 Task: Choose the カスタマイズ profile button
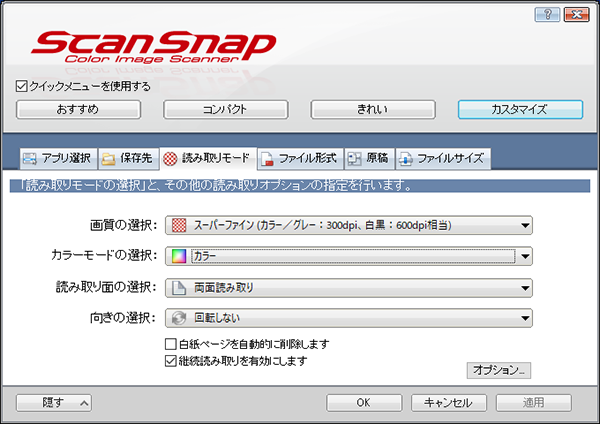click(519, 109)
